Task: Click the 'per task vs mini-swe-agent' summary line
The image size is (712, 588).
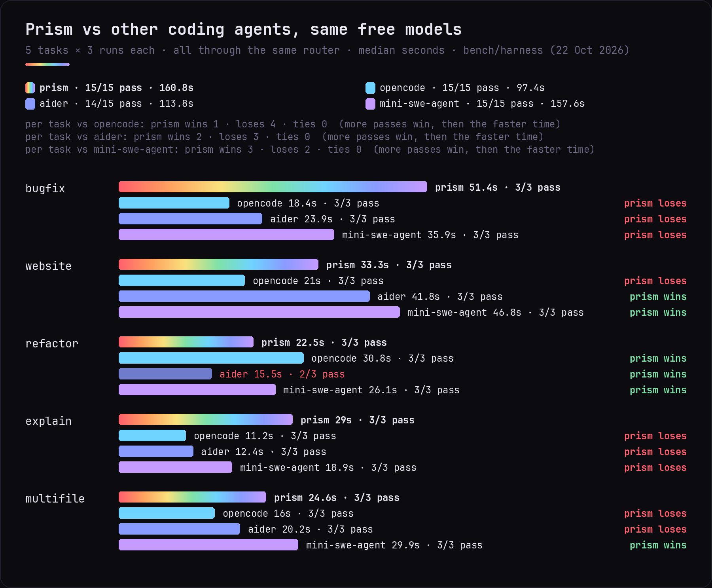Action: pyautogui.click(x=310, y=150)
